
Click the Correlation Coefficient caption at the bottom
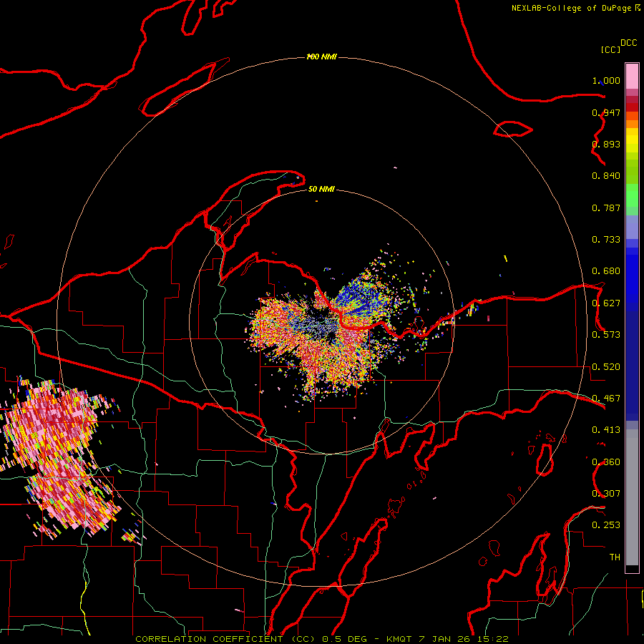tap(321, 639)
